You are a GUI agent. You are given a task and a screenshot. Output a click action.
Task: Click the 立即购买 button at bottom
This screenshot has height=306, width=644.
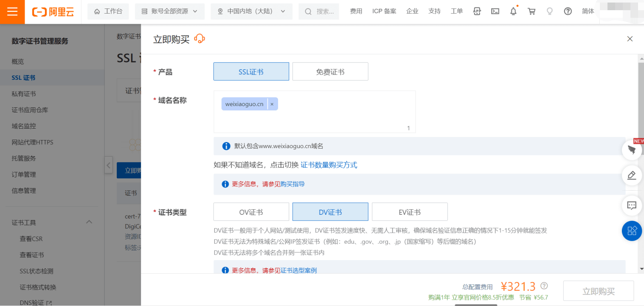pyautogui.click(x=598, y=291)
